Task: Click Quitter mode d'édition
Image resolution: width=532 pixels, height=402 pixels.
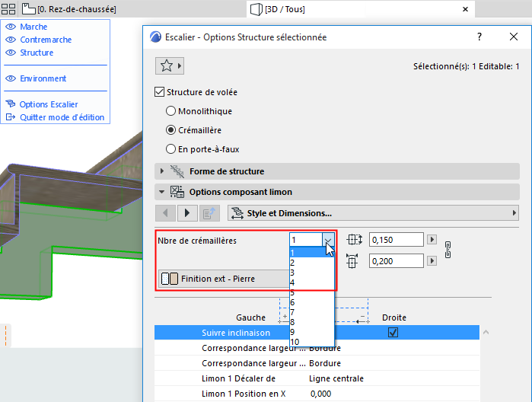Action: [62, 117]
